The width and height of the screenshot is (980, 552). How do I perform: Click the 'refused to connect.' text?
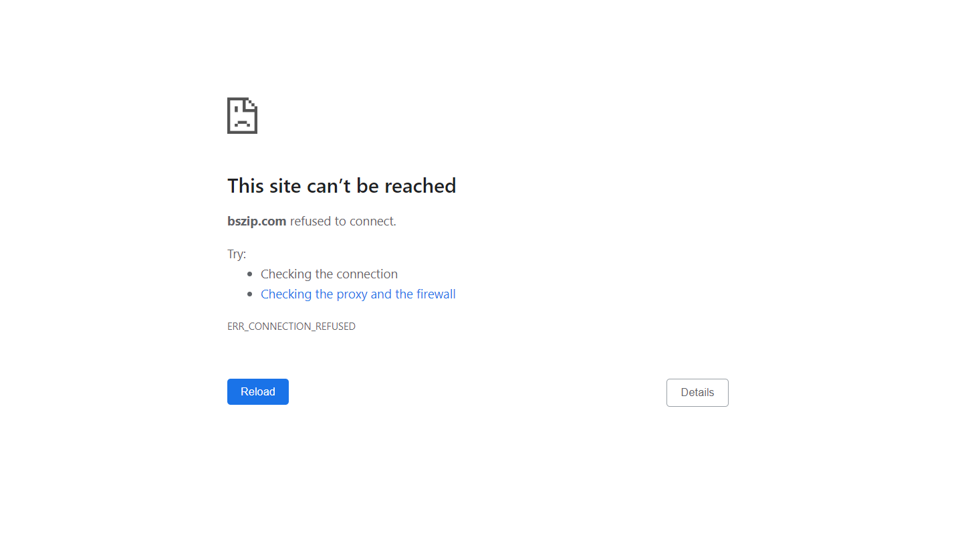[x=343, y=221]
